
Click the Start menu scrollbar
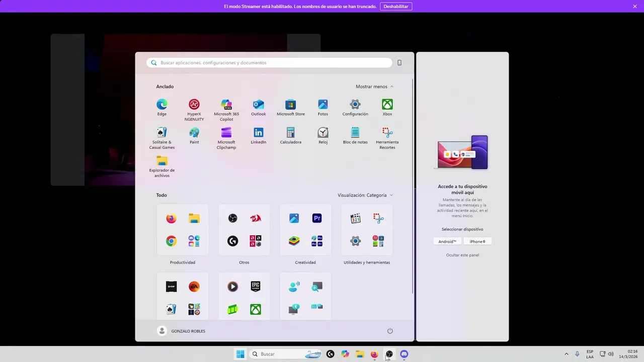(x=414, y=185)
